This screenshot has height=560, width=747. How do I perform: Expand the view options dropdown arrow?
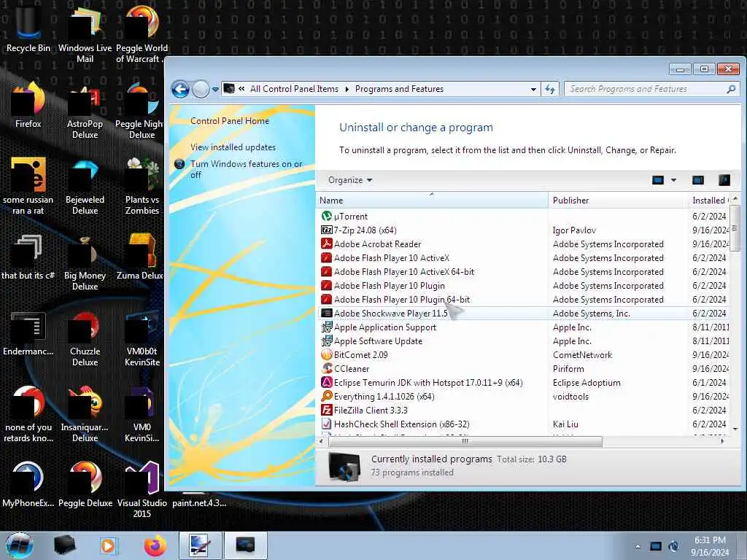tap(673, 180)
